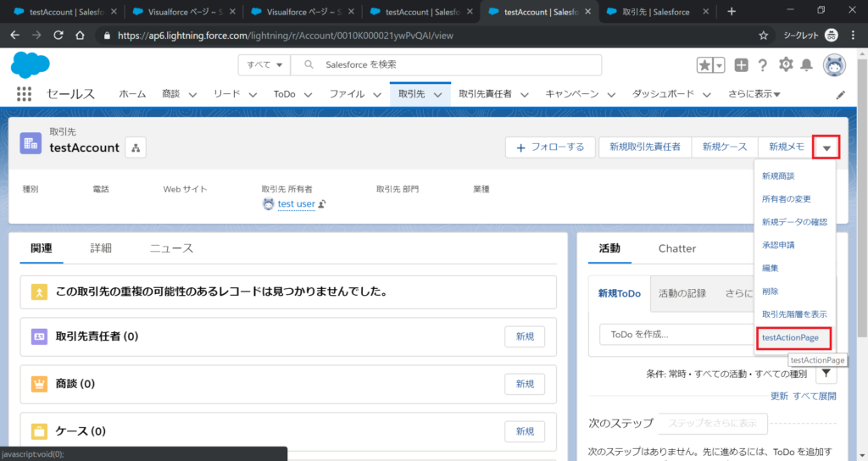Select testActionPage from the actions menu
This screenshot has width=868, height=461.
[790, 337]
